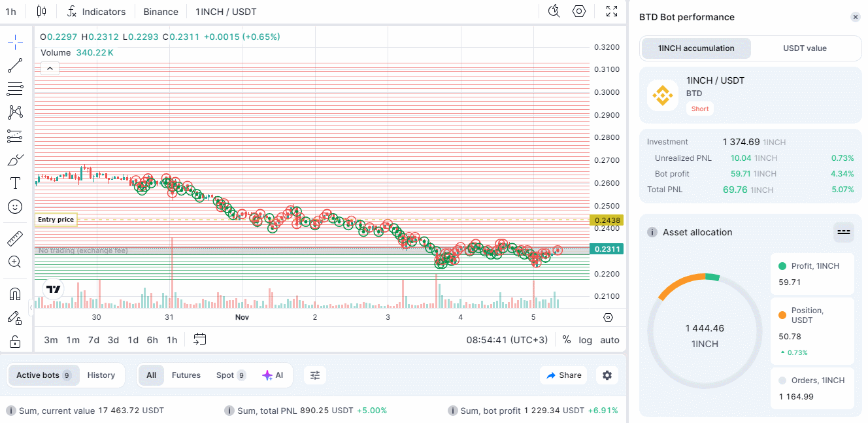Click the 0.2438 entry price label

pyautogui.click(x=607, y=220)
